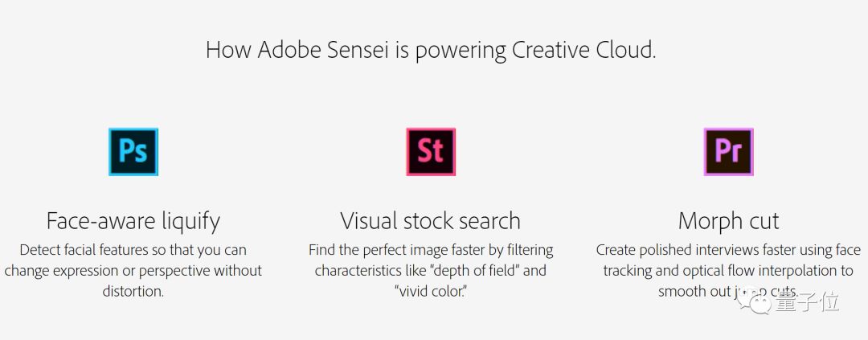868x340 pixels.
Task: Click the 量子位 watermark text
Action: pyautogui.click(x=807, y=302)
